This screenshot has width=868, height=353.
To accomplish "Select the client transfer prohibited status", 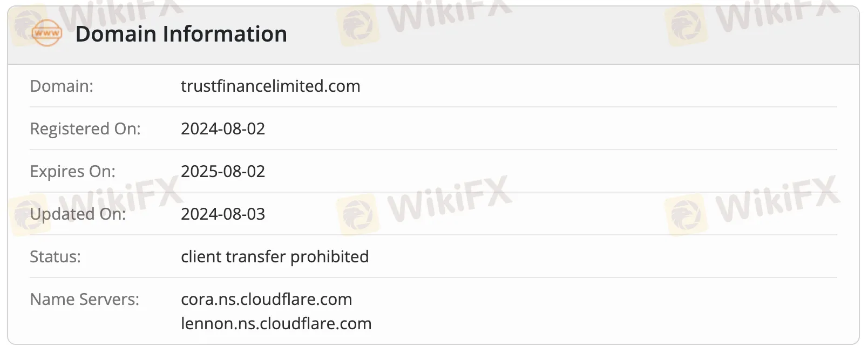I will click(275, 257).
